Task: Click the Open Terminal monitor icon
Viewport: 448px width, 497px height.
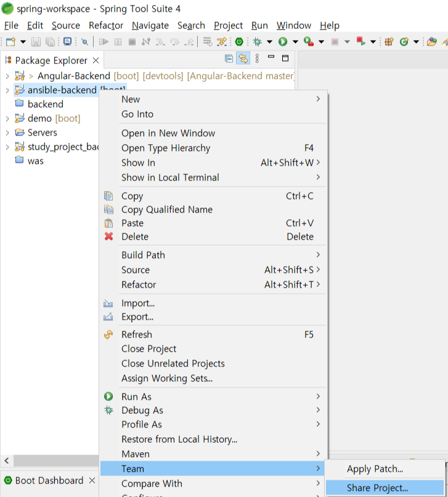Action: coord(67,41)
